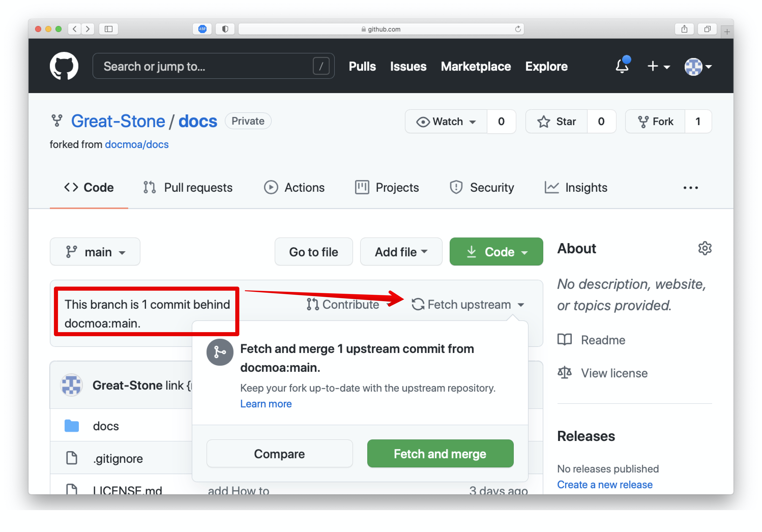The image size is (762, 532).
Task: Open the Actions tab
Action: (x=294, y=188)
